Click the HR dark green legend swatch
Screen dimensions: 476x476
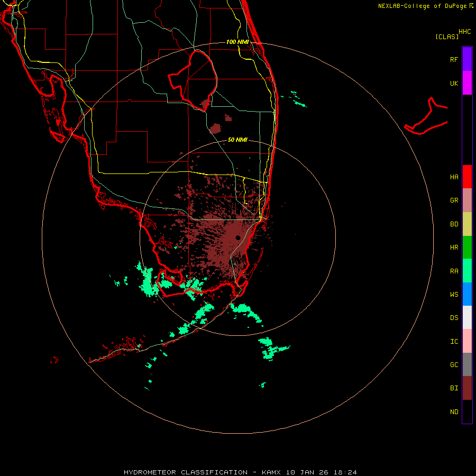[467, 248]
